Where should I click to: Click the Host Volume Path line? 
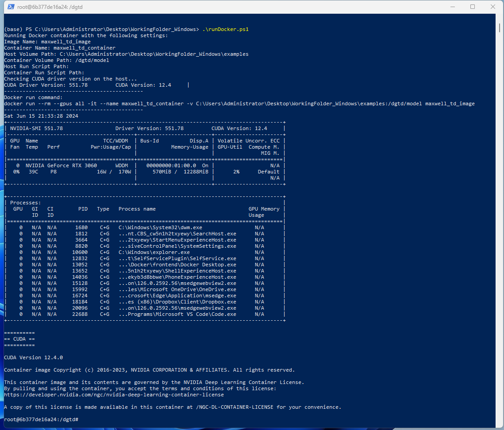[126, 54]
